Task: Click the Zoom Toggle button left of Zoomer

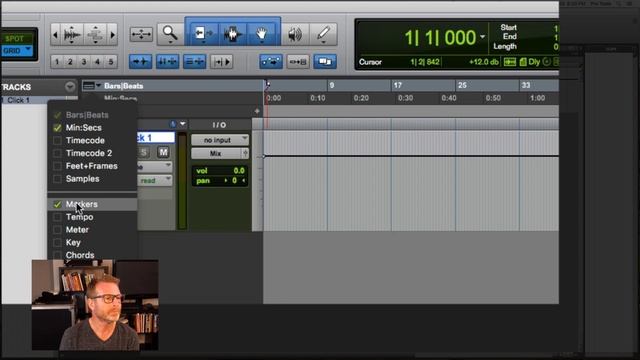Action: coord(141,34)
